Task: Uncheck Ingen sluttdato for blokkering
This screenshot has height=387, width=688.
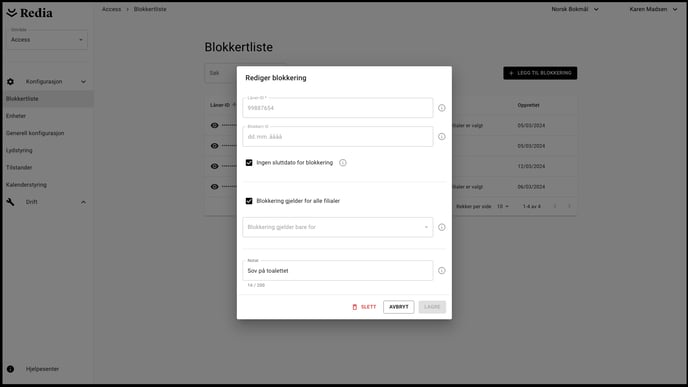Action: [x=249, y=163]
